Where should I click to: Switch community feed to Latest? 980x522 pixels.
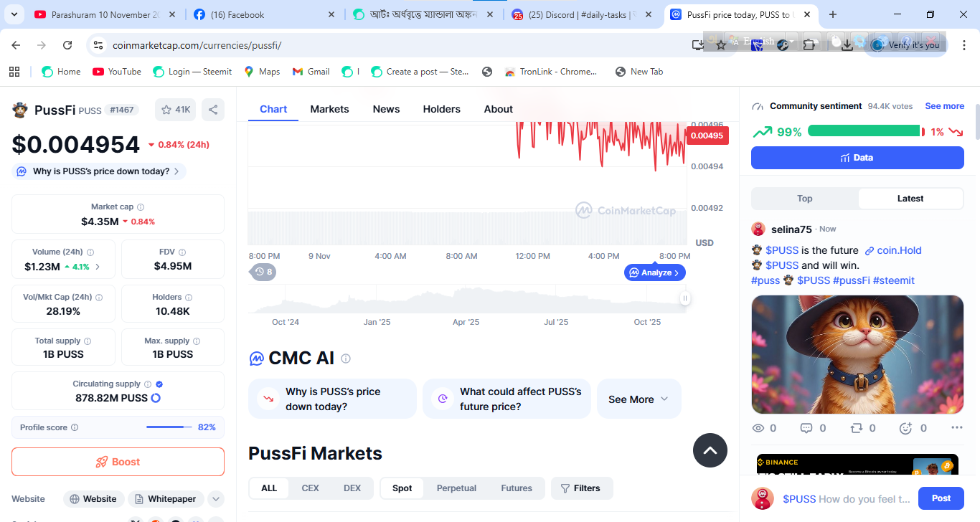point(910,199)
